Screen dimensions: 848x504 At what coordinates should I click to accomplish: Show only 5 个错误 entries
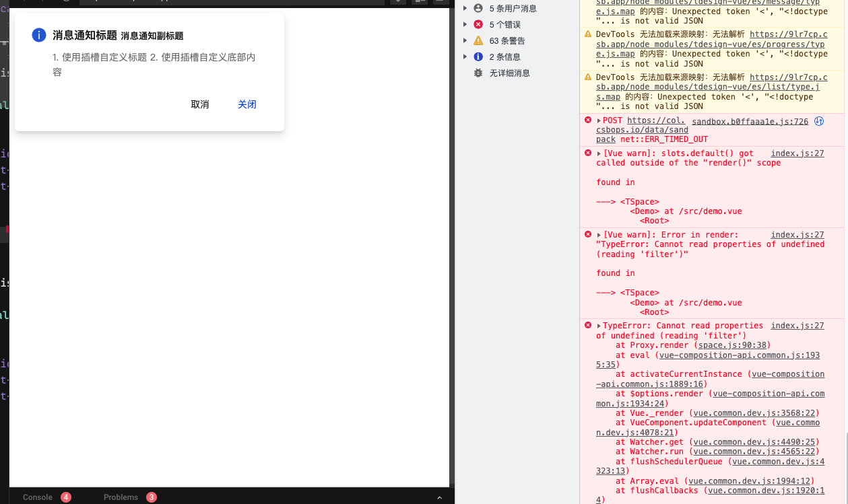pyautogui.click(x=505, y=24)
